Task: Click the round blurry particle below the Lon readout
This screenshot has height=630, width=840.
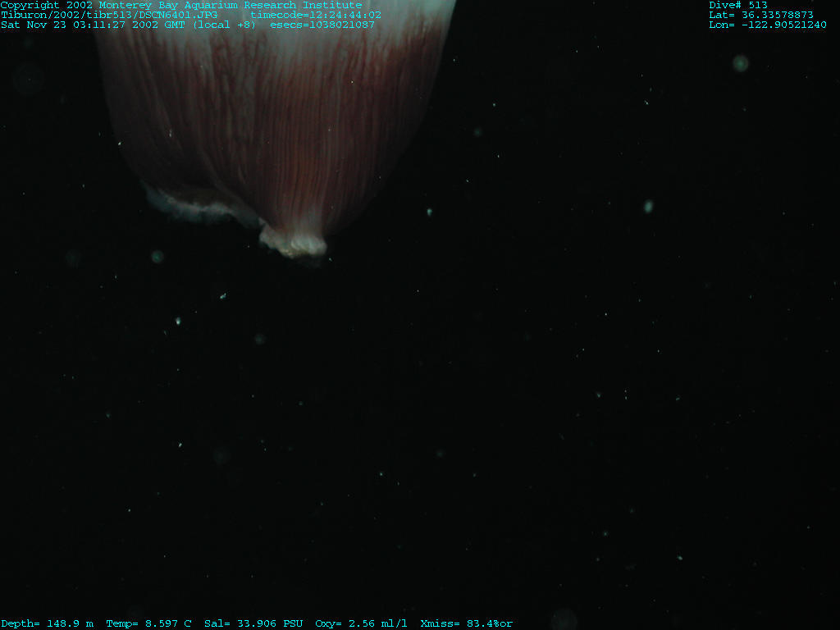Action: [741, 62]
